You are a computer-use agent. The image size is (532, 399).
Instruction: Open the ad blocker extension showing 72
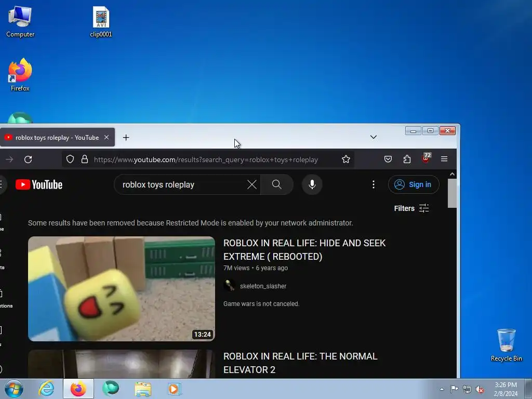click(426, 158)
